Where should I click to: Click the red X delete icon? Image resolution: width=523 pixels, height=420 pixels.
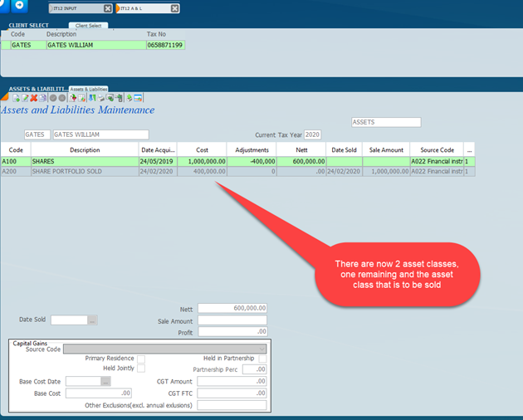[x=34, y=98]
